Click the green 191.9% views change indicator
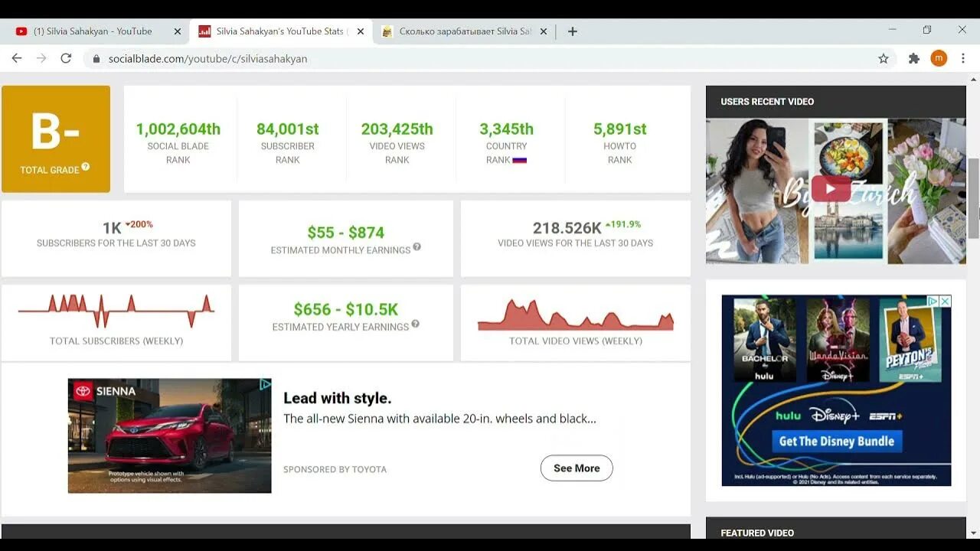 click(x=623, y=224)
